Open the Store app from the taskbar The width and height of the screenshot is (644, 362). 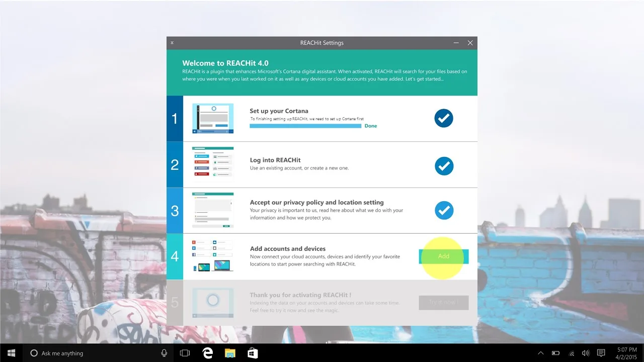pos(253,353)
